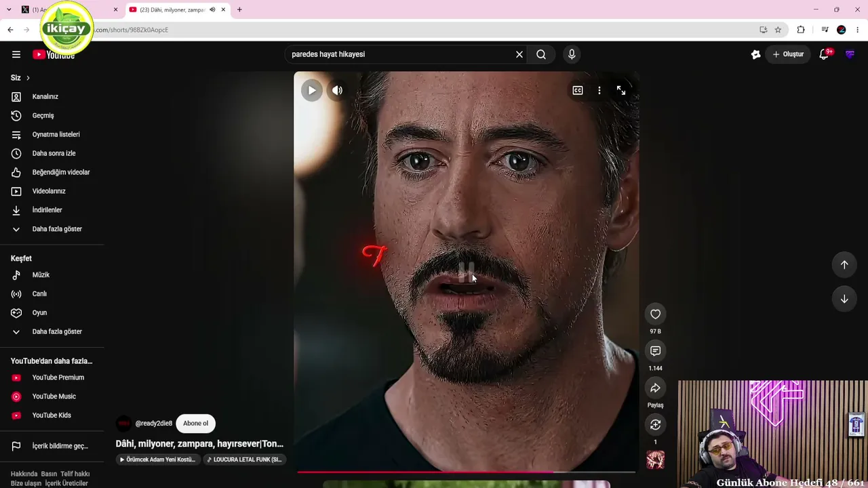Like the Short with the heart
This screenshot has width=868, height=488.
[655, 314]
